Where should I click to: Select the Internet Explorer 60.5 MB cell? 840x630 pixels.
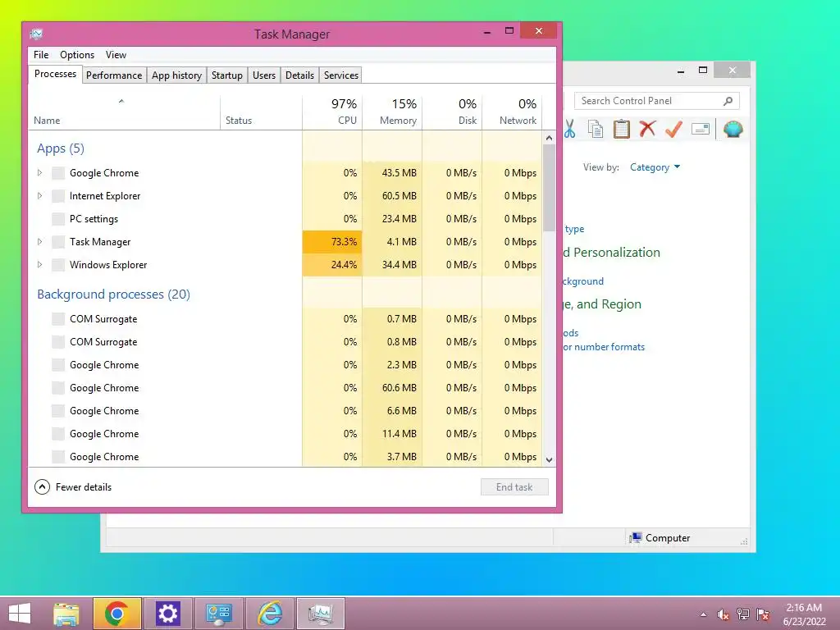coord(392,195)
